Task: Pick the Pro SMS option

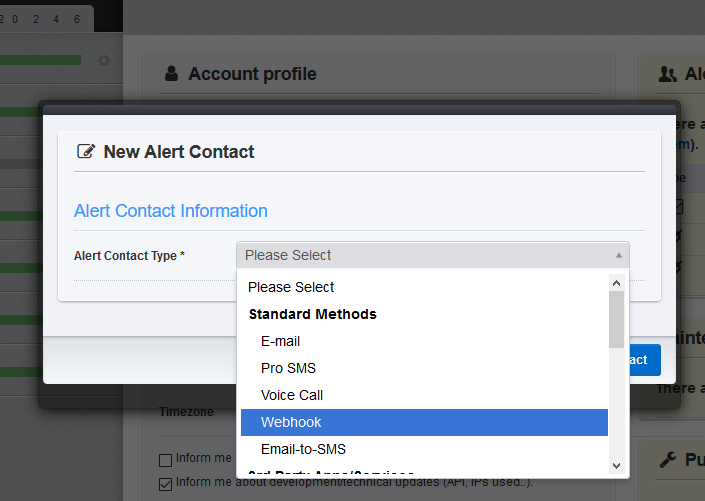Action: click(x=288, y=368)
